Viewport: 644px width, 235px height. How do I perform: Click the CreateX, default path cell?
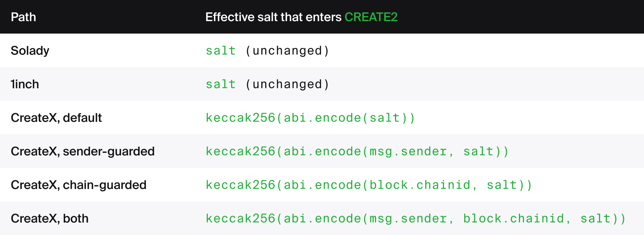tap(56, 118)
